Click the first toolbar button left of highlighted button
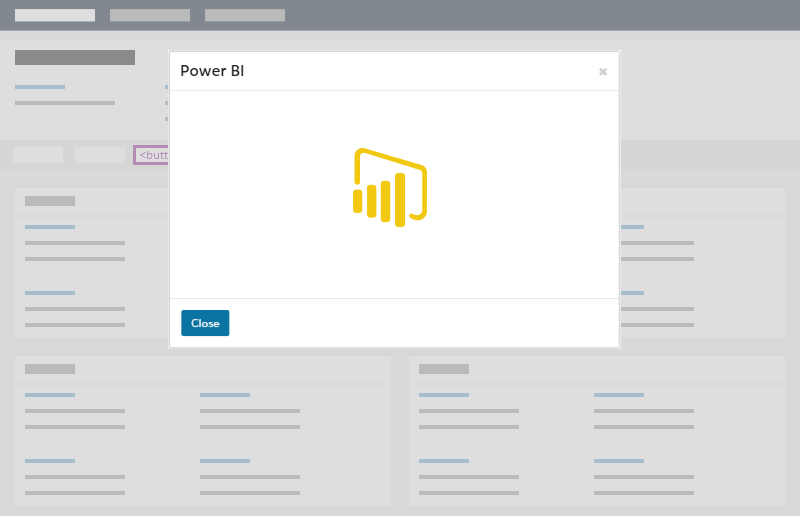The width and height of the screenshot is (800, 516). point(38,155)
